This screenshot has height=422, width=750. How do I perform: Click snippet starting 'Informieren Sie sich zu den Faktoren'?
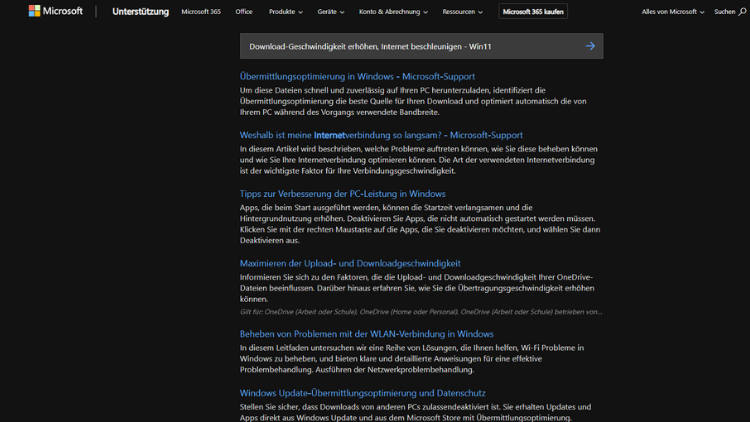tap(417, 288)
